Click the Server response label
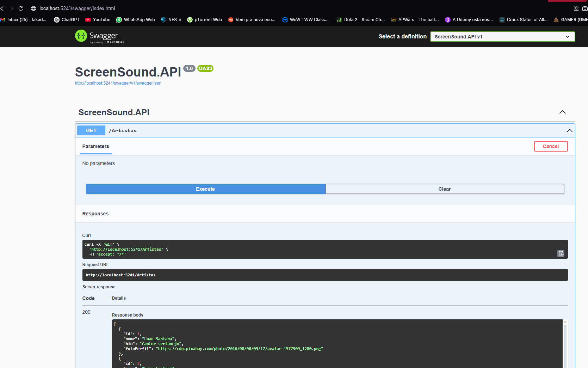Image resolution: width=588 pixels, height=368 pixels. pyautogui.click(x=99, y=287)
